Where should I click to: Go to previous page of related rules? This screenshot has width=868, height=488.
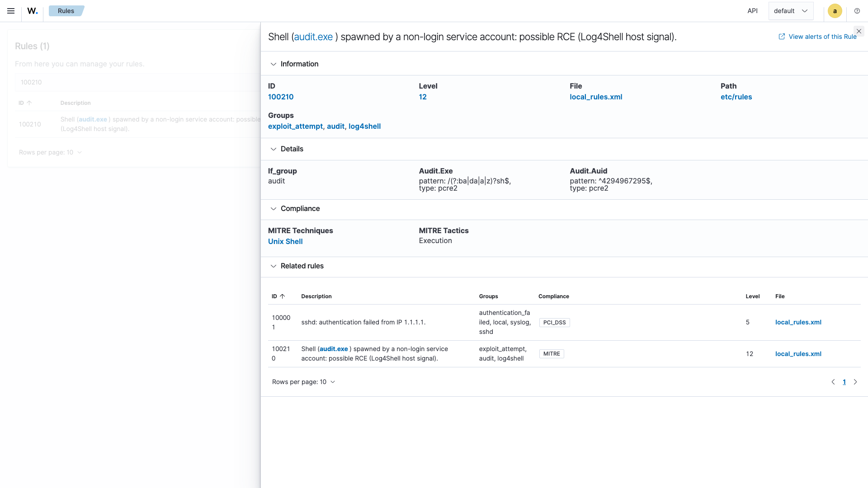[833, 382]
